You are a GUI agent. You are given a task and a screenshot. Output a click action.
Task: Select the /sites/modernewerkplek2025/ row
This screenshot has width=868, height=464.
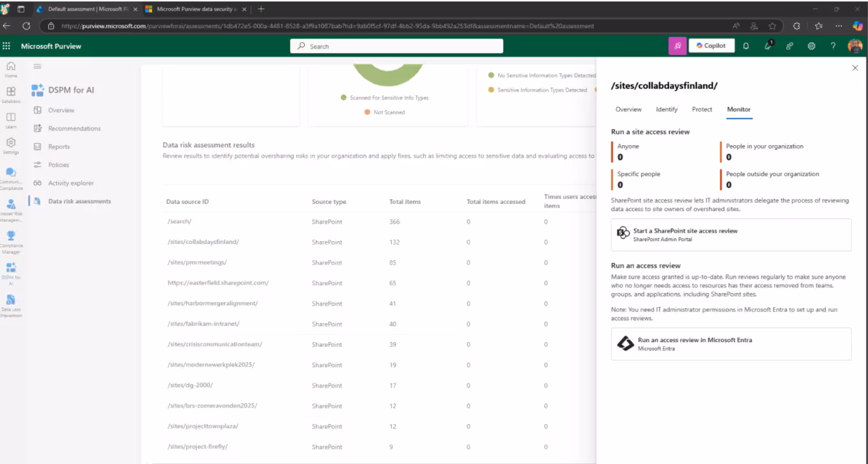click(380, 365)
